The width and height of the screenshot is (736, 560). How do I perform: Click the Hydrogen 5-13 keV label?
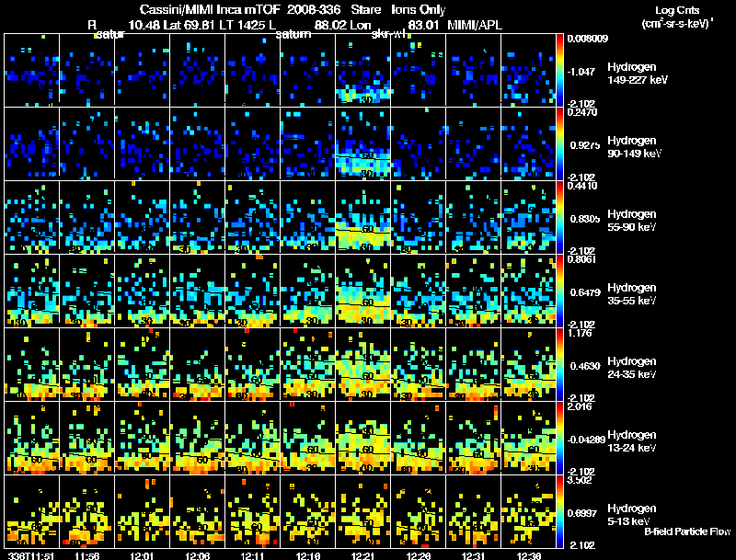(x=631, y=515)
